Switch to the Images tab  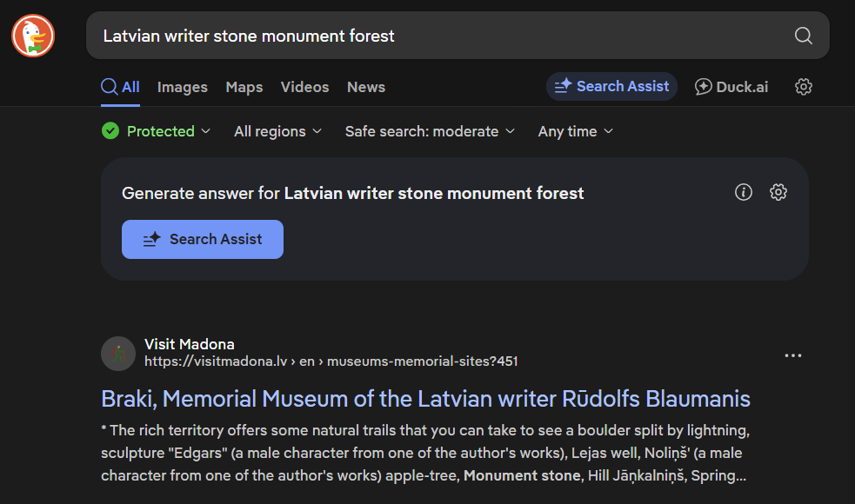183,87
